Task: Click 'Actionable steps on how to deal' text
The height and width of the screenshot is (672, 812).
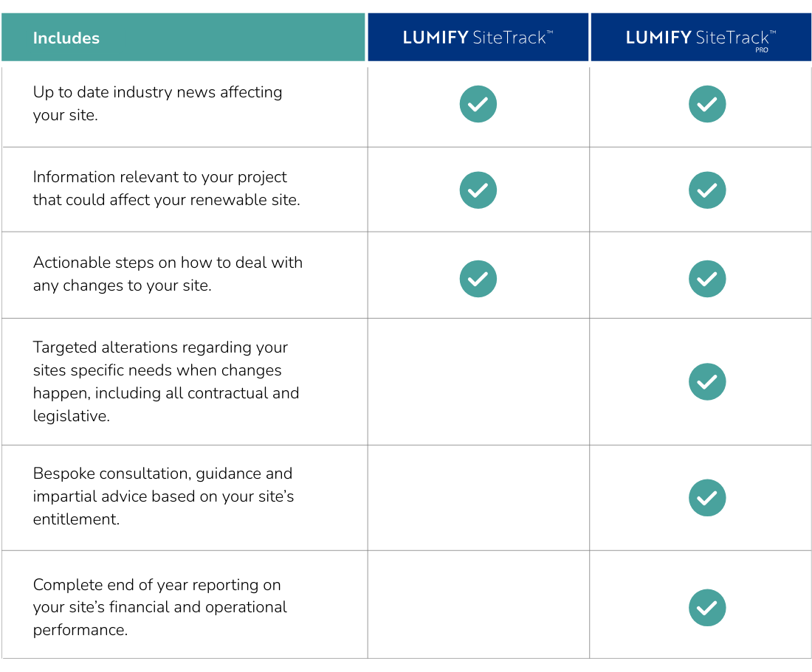Action: pyautogui.click(x=168, y=274)
